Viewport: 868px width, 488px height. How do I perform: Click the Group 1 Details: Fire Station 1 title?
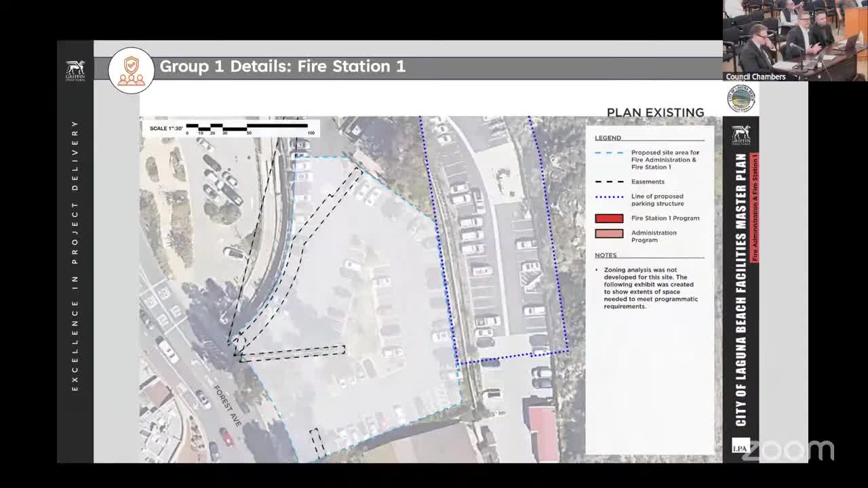click(x=282, y=66)
